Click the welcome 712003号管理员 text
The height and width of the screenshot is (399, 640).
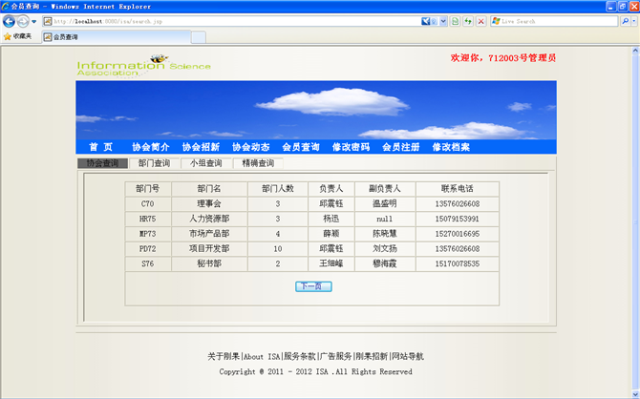[503, 58]
